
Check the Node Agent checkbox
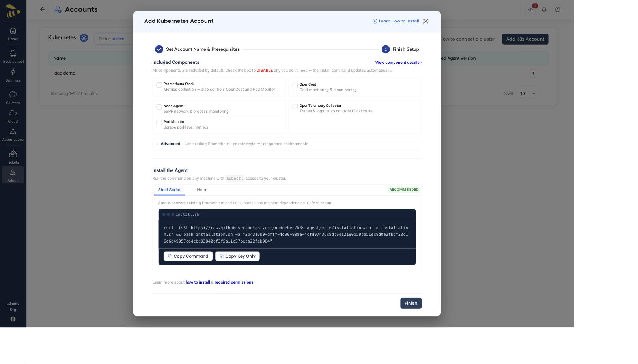159,107
